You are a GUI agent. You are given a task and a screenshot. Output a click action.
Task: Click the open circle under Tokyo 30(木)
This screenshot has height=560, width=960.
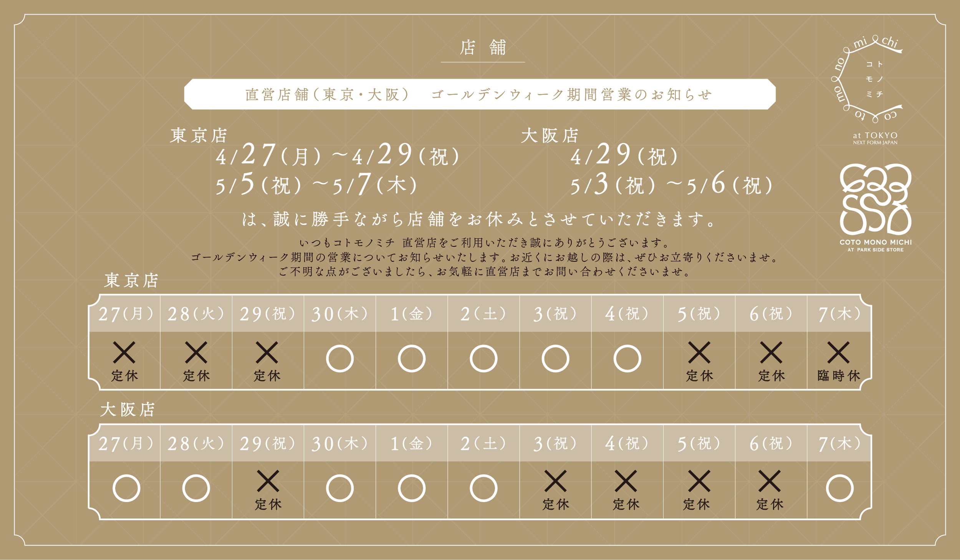[x=339, y=359]
